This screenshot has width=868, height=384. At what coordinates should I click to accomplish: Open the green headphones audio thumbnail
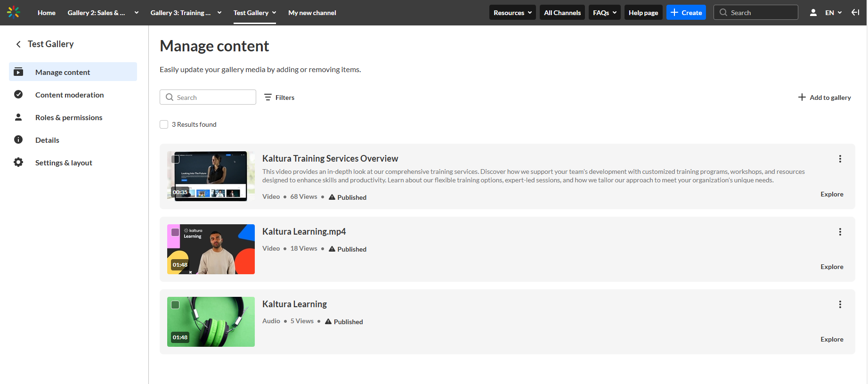pyautogui.click(x=211, y=322)
